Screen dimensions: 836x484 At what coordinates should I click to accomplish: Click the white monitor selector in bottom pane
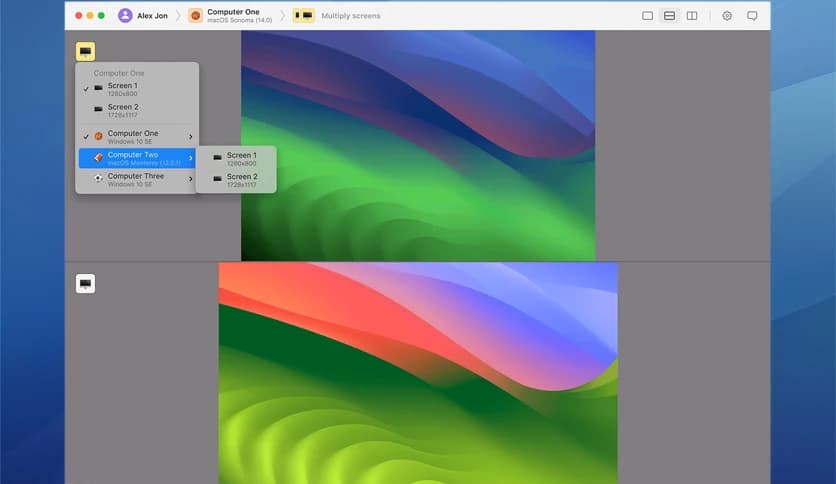coord(85,284)
